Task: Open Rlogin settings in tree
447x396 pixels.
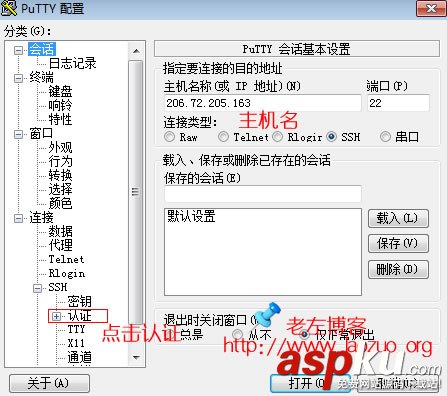Action: pyautogui.click(x=67, y=273)
